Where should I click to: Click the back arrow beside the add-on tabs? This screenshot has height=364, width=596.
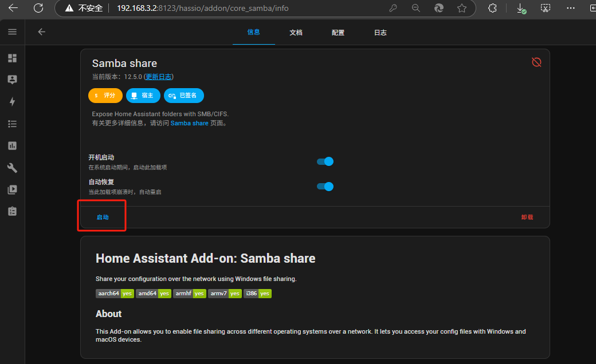pyautogui.click(x=41, y=32)
